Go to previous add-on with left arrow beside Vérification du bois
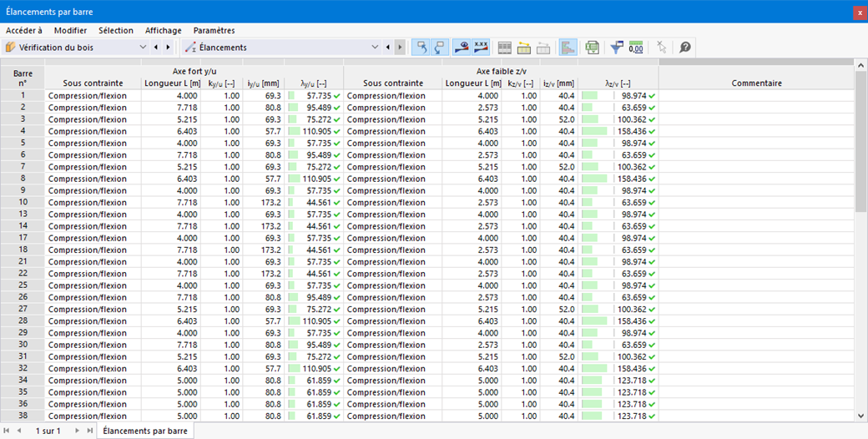The height and width of the screenshot is (439, 868). 156,48
